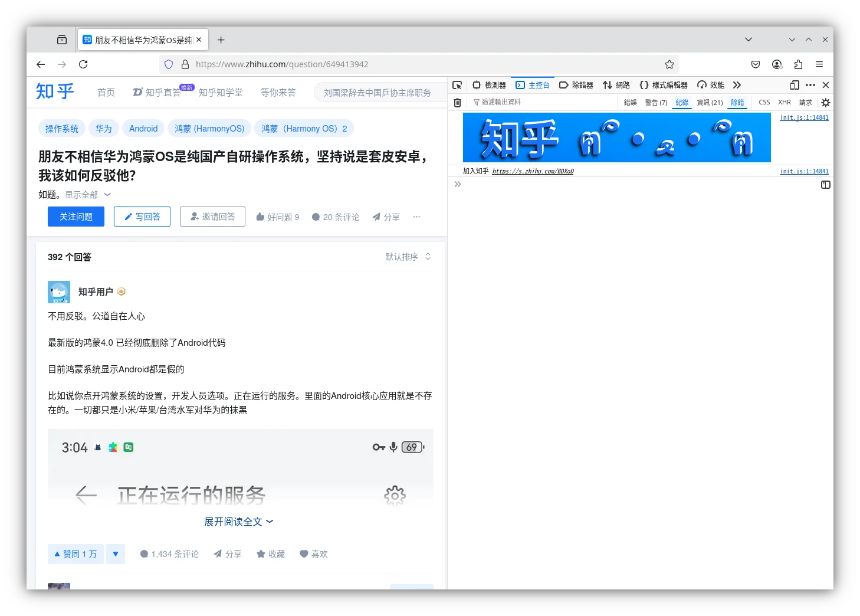Clear console output with the trash icon

(457, 103)
